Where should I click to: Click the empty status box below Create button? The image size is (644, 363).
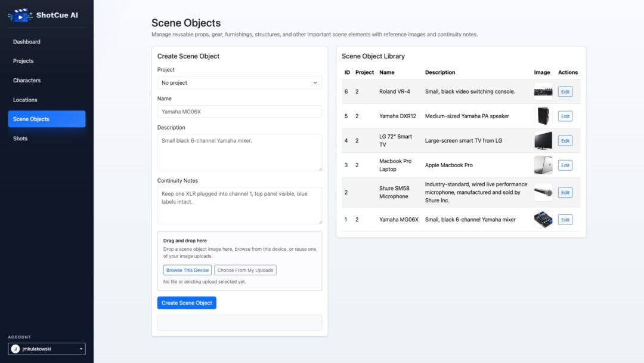pyautogui.click(x=240, y=323)
